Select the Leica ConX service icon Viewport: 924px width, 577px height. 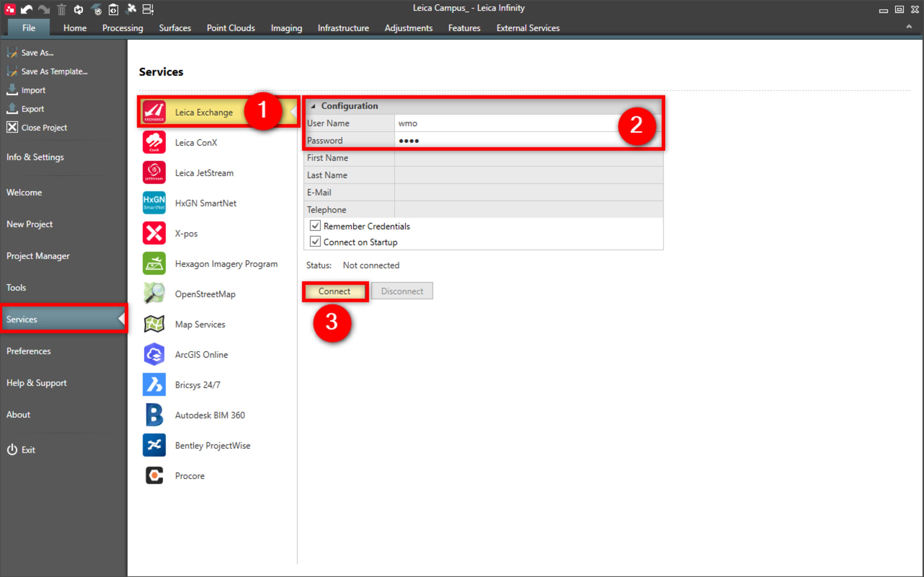[x=154, y=142]
